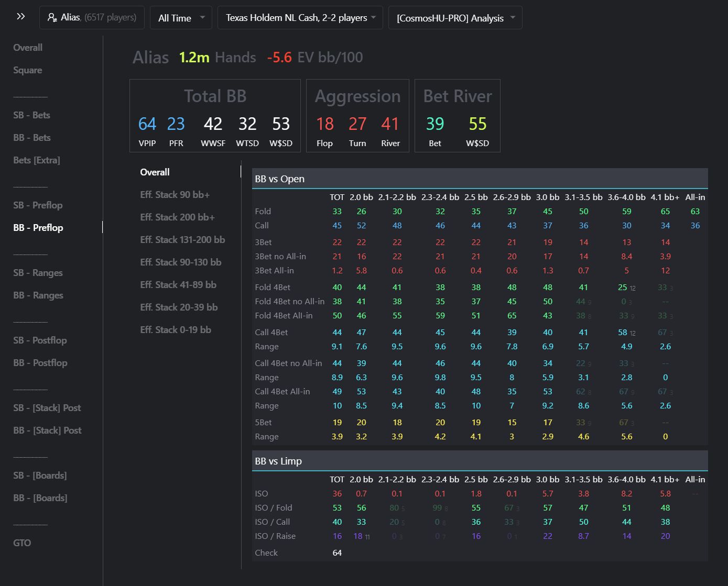728x586 pixels.
Task: Open the GTO section
Action: click(x=22, y=543)
